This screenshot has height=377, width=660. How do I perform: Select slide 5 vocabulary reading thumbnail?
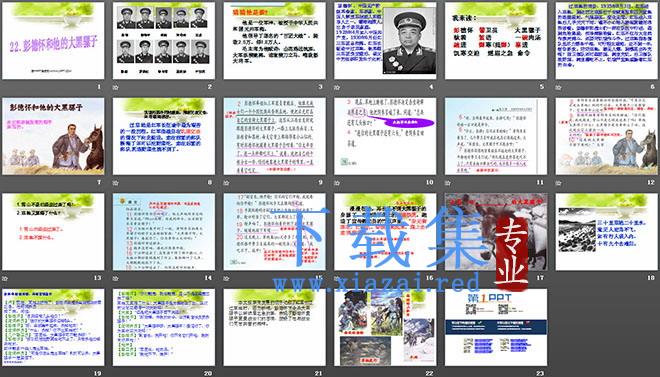click(496, 41)
